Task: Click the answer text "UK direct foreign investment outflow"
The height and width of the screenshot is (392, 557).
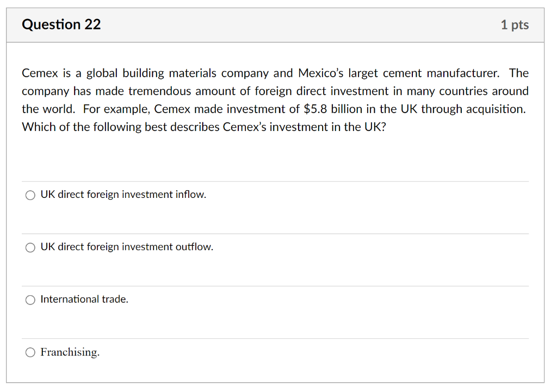Action: point(126,247)
